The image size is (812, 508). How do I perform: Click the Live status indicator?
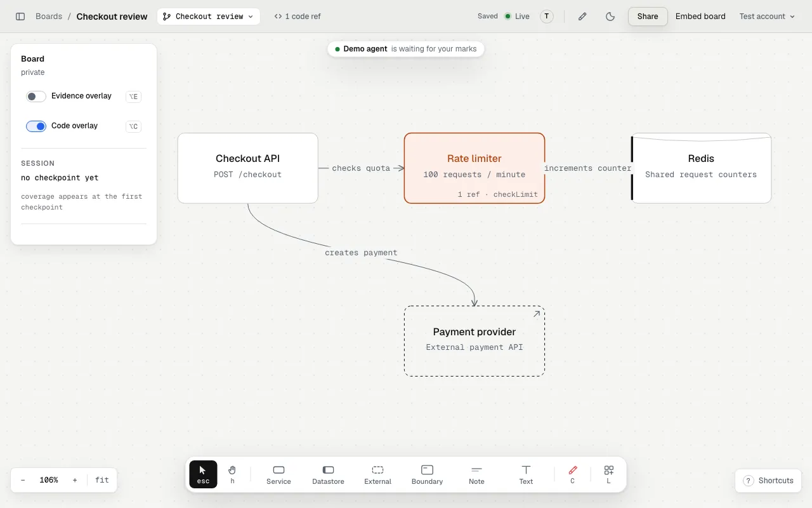(x=517, y=17)
